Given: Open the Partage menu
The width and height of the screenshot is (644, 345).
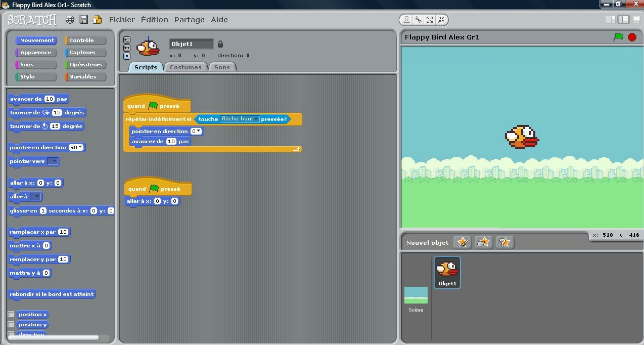Looking at the screenshot, I should 189,20.
